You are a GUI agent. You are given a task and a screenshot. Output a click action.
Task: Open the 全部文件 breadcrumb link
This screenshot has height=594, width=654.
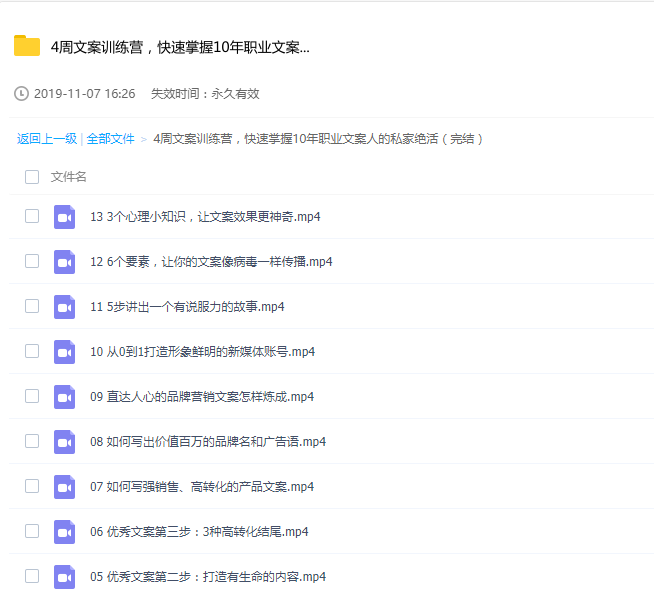click(111, 138)
